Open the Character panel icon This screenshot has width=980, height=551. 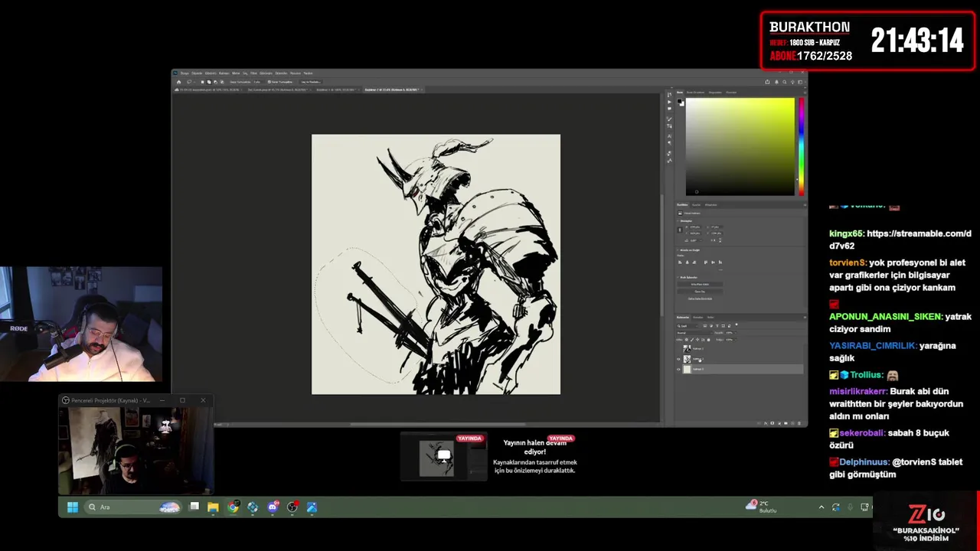pyautogui.click(x=669, y=136)
